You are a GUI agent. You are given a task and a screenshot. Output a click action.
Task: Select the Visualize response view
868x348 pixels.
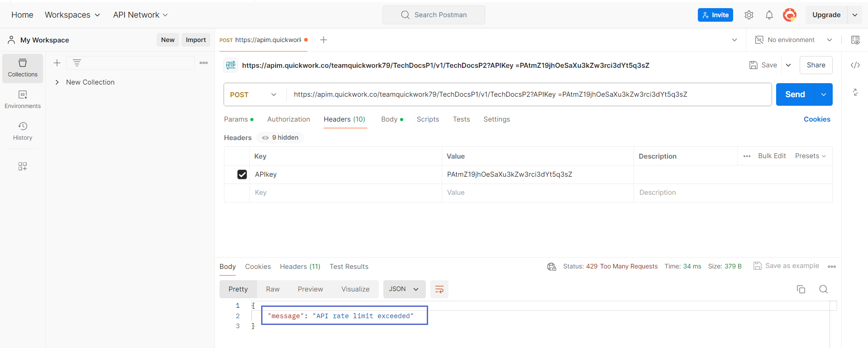click(355, 289)
